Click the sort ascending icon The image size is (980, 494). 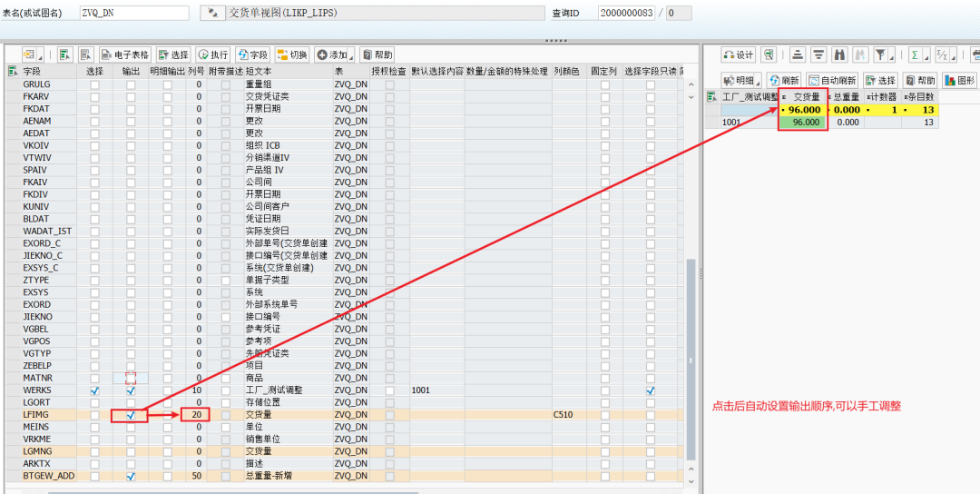797,54
